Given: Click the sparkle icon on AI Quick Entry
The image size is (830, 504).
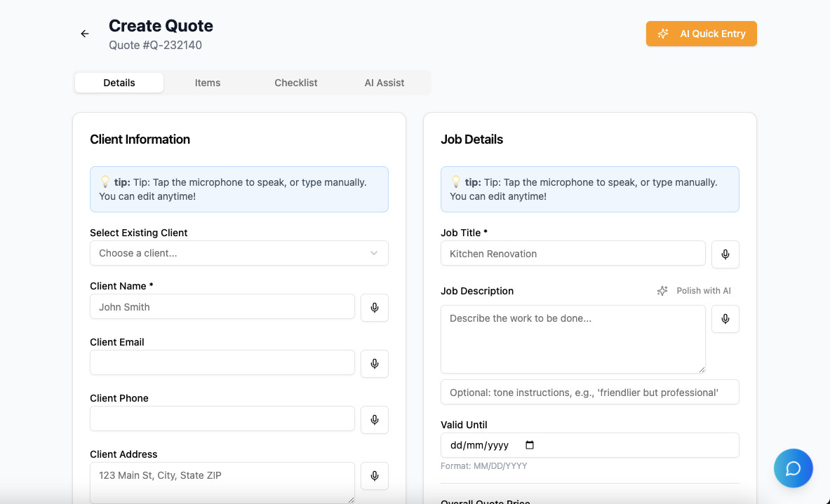Looking at the screenshot, I should (x=663, y=34).
